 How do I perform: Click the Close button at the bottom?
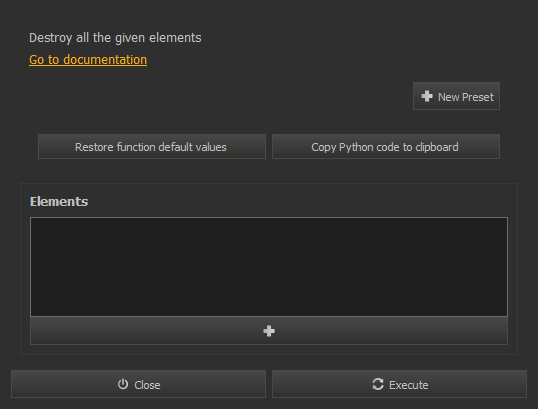click(138, 384)
